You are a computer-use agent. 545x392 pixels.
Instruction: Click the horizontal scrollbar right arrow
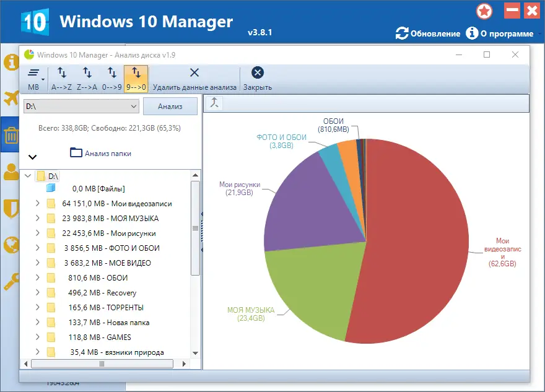[184, 364]
